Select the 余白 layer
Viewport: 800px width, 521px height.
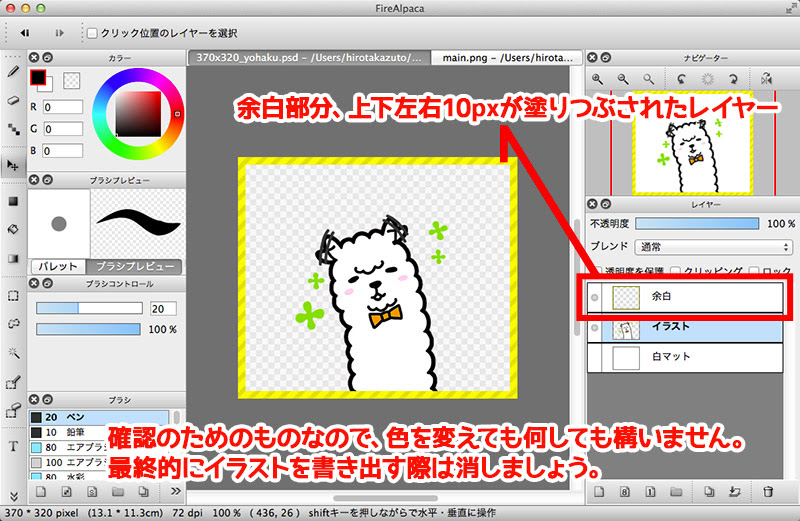tap(685, 297)
